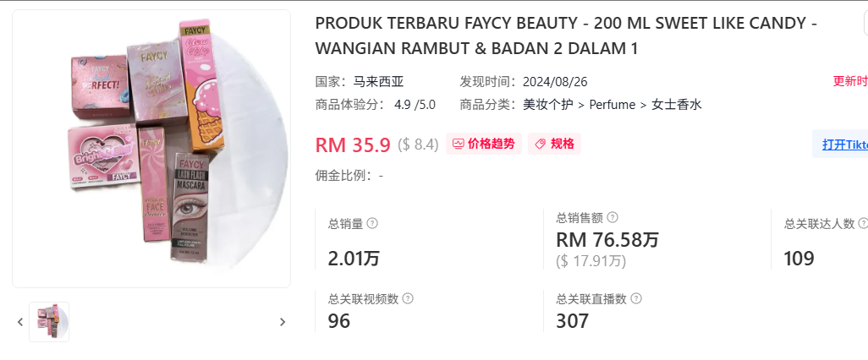This screenshot has height=360, width=868.
Task: Open the 价格趋势 price trend view
Action: (484, 144)
